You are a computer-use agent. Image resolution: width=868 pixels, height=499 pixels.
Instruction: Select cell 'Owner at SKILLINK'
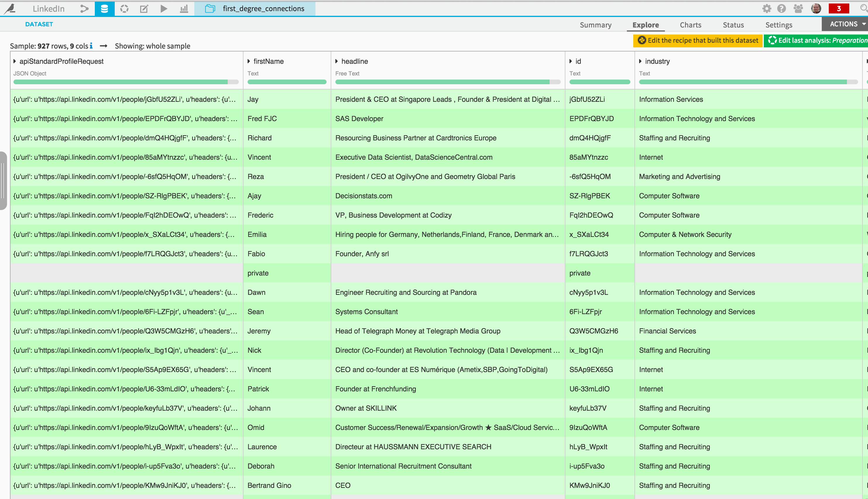[448, 408]
